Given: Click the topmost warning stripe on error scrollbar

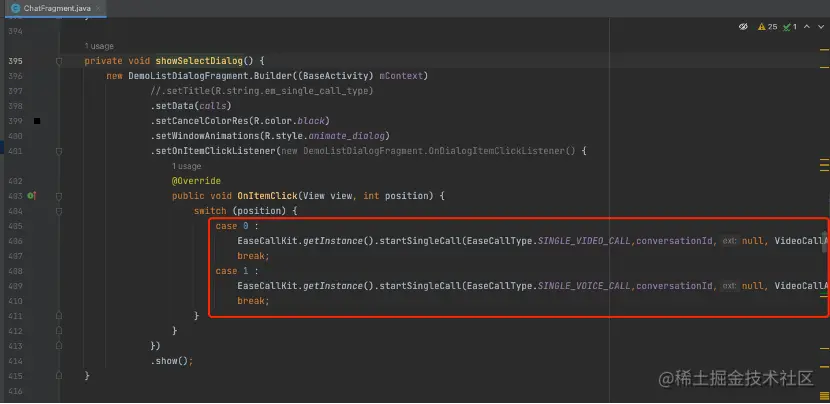Looking at the screenshot, I should (x=824, y=49).
